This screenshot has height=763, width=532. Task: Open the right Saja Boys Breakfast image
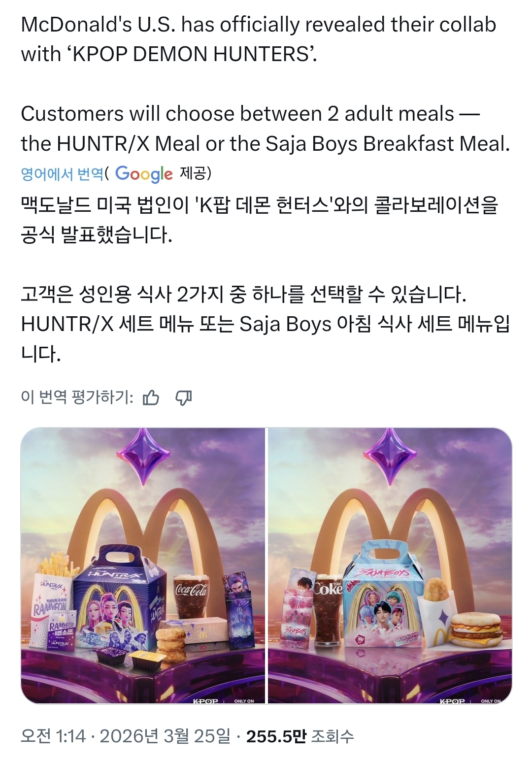(390, 565)
